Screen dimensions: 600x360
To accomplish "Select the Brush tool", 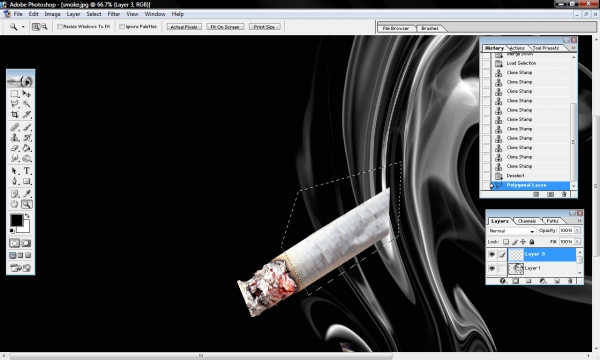I will point(26,127).
